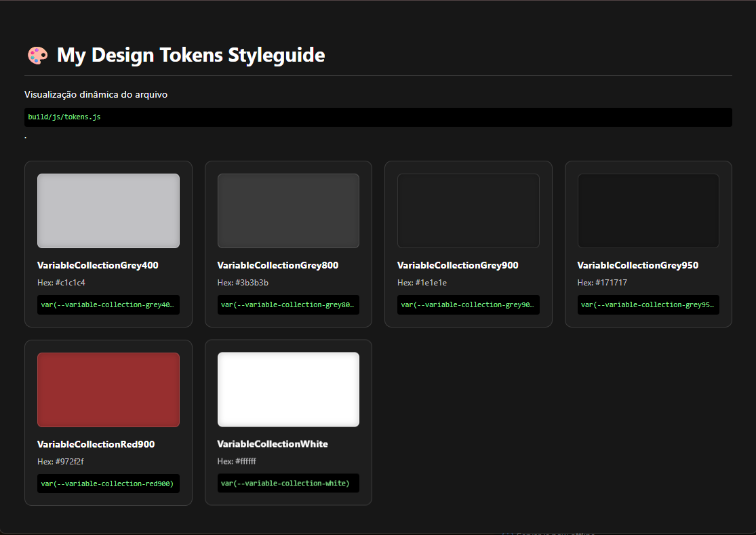Viewport: 756px width, 535px height.
Task: Click the white color swatch
Action: pyautogui.click(x=288, y=389)
